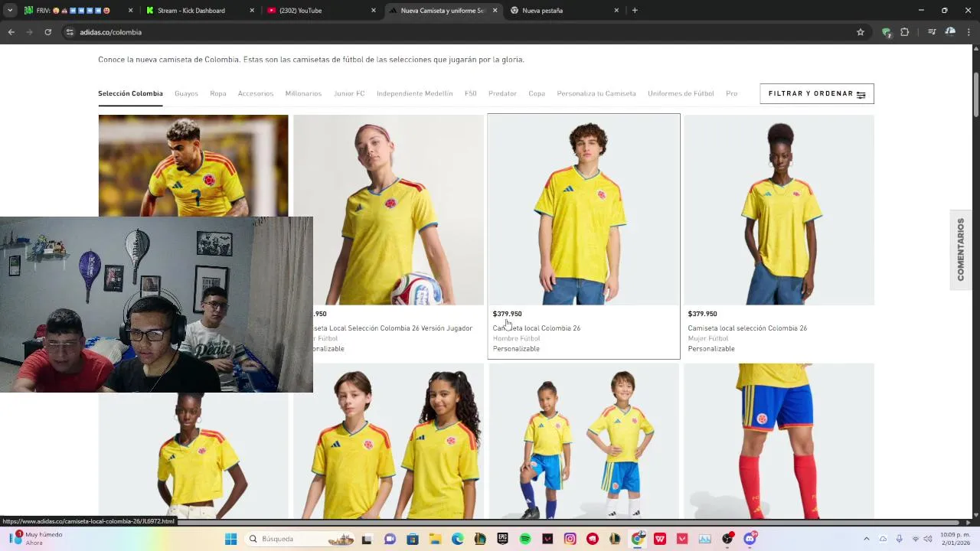Open the OBS Studio taskbar icon
Image resolution: width=980 pixels, height=551 pixels.
coord(727,539)
